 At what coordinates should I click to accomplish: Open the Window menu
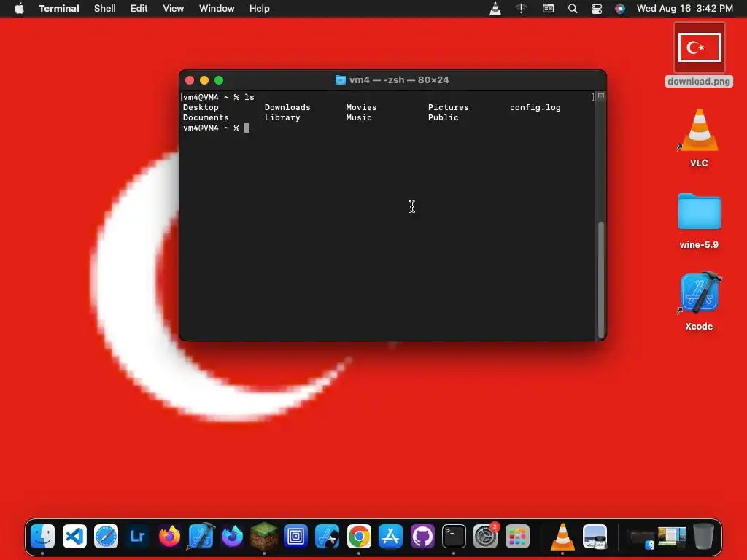[x=217, y=9]
